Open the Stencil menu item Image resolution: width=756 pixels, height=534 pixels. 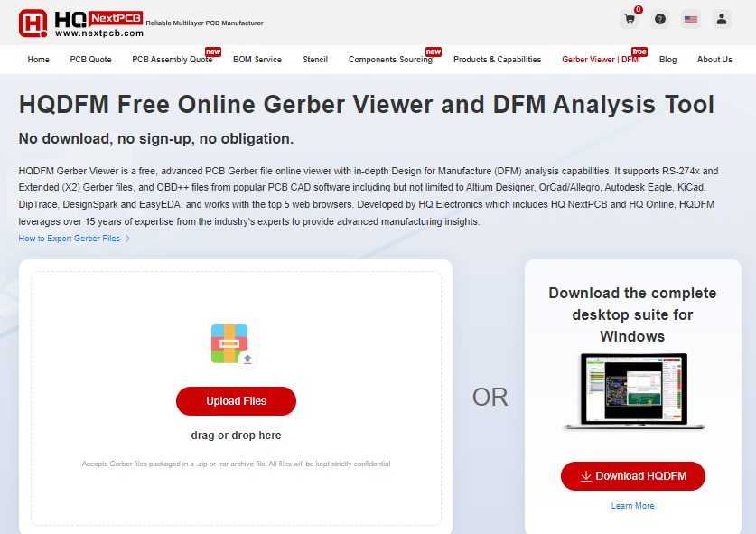[x=315, y=60]
